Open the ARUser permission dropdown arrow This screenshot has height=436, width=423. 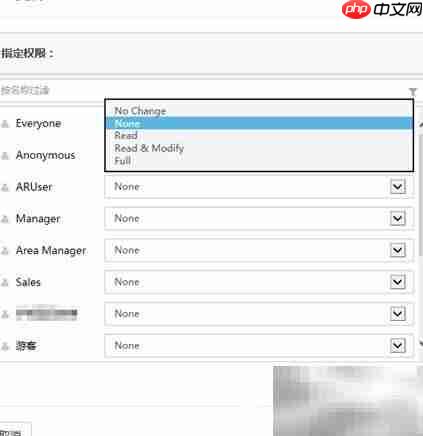coord(398,186)
